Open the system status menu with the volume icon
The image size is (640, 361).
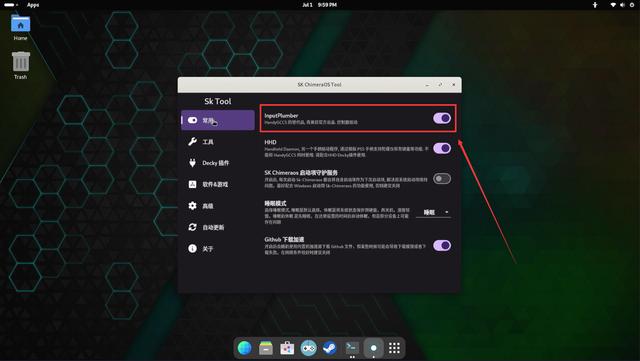click(622, 5)
